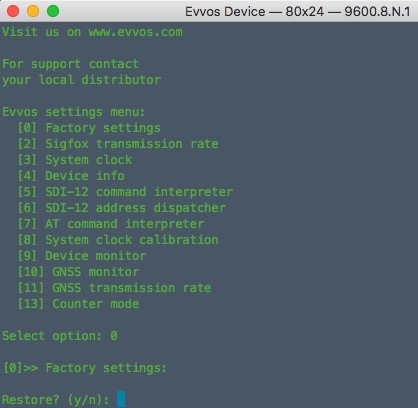
Task: Click the GNSS monitor option line
Action: [78, 272]
